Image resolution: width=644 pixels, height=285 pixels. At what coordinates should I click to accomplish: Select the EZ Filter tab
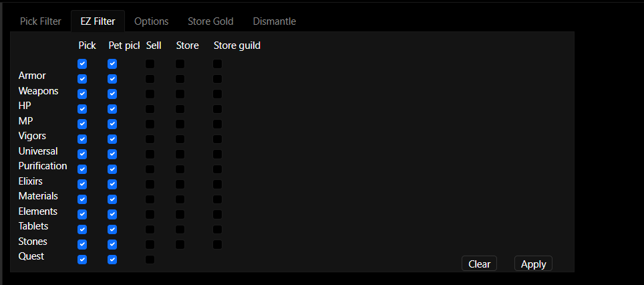click(x=98, y=21)
